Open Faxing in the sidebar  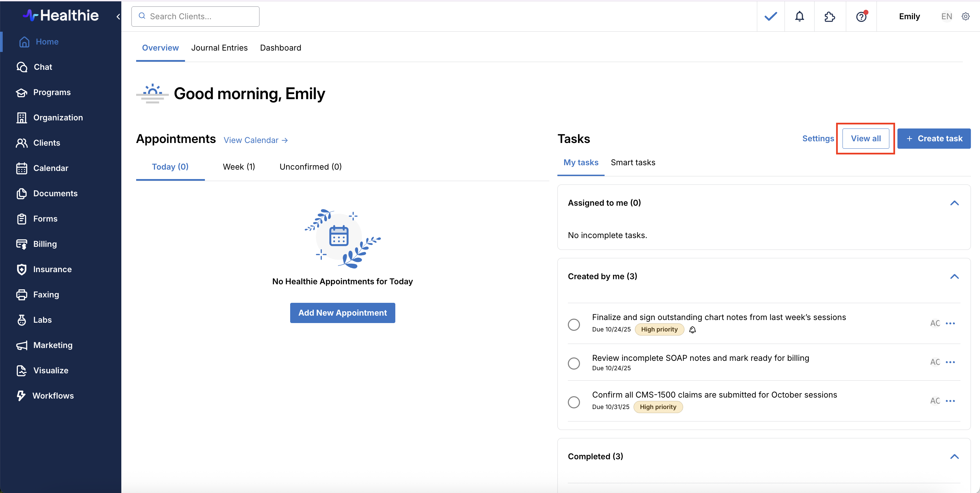[x=45, y=294]
